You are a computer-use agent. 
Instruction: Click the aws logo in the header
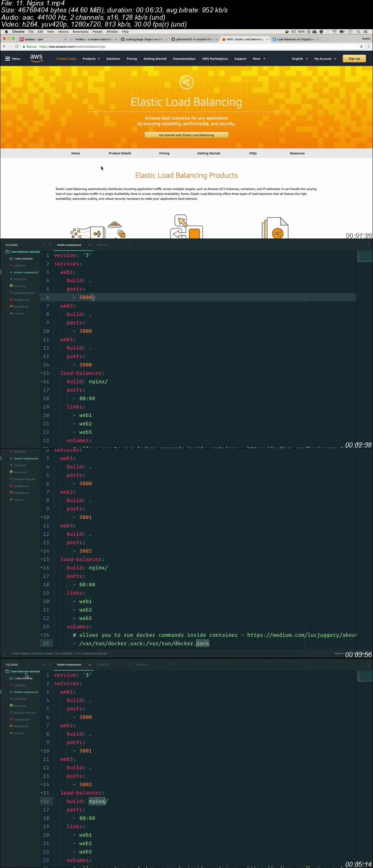click(x=36, y=58)
